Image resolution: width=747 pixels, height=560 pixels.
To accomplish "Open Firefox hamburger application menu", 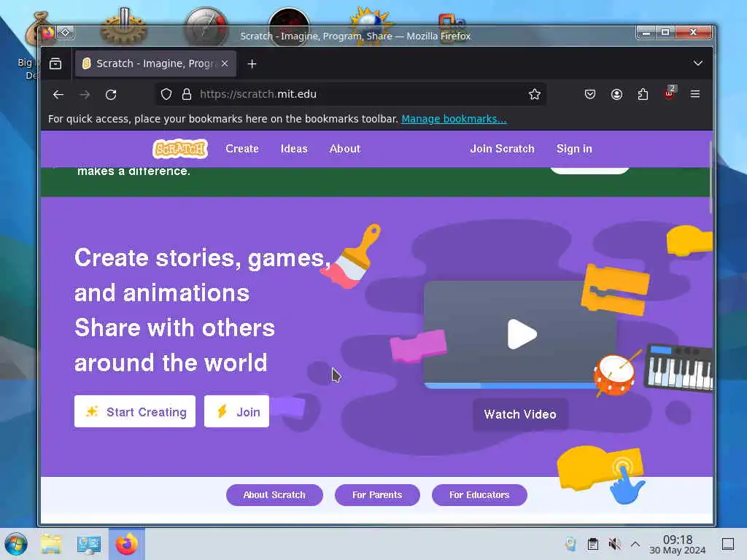I will click(695, 94).
